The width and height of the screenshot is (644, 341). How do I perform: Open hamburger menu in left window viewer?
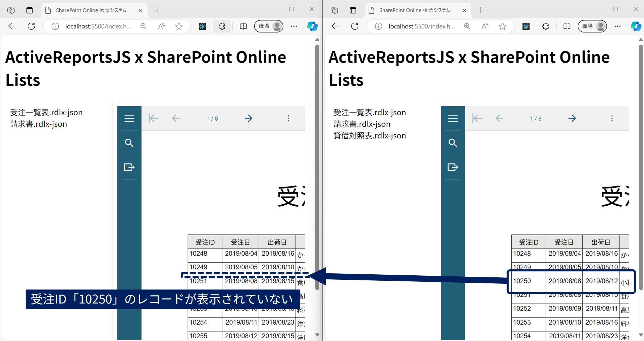(x=129, y=118)
